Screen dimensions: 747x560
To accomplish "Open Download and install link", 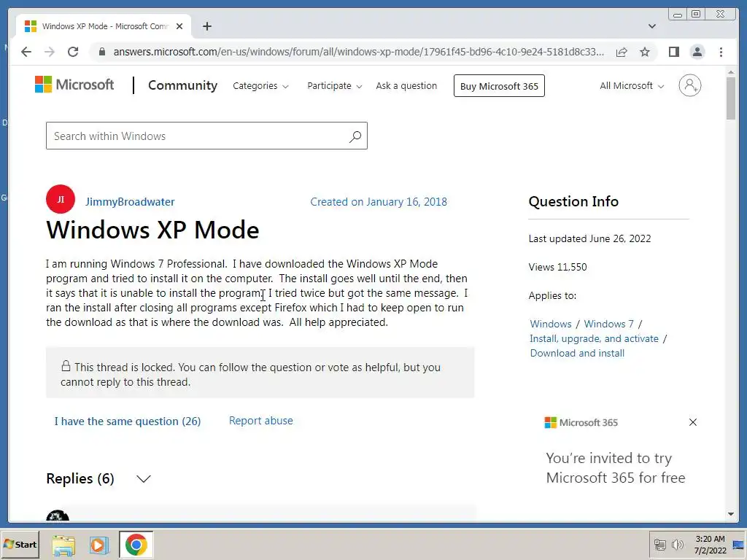I will pos(577,354).
